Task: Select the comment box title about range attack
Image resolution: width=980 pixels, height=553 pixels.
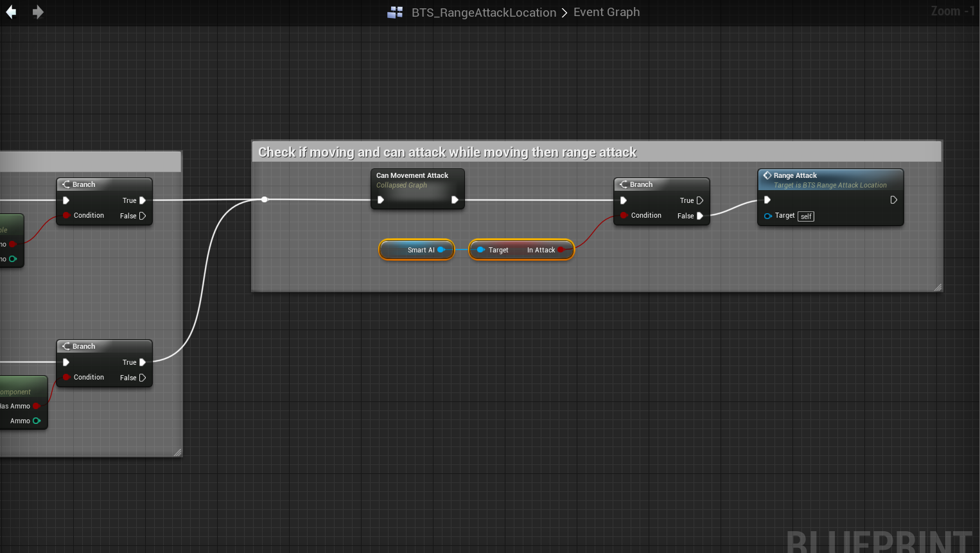Action: pyautogui.click(x=447, y=152)
